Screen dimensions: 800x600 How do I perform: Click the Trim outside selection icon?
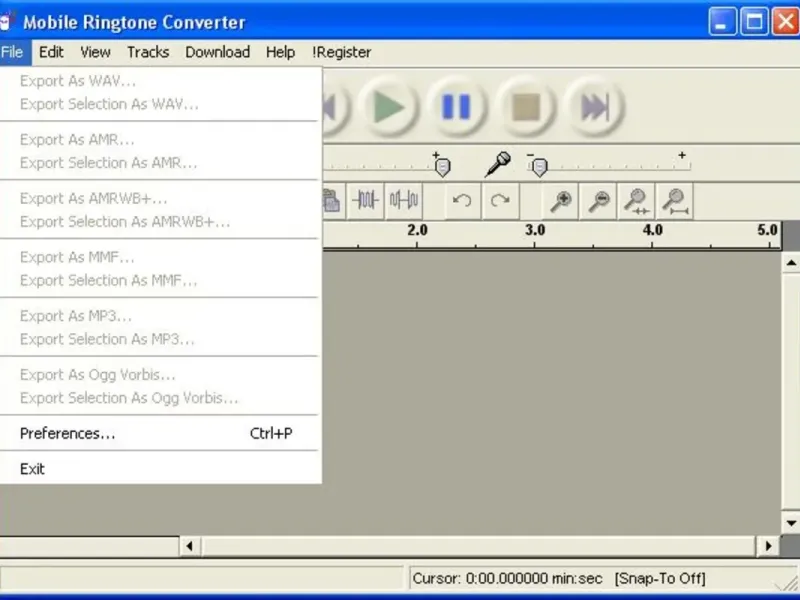pyautogui.click(x=365, y=201)
